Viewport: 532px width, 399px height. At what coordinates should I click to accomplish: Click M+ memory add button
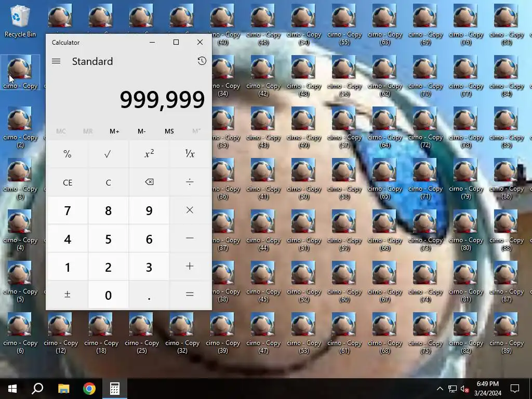114,131
